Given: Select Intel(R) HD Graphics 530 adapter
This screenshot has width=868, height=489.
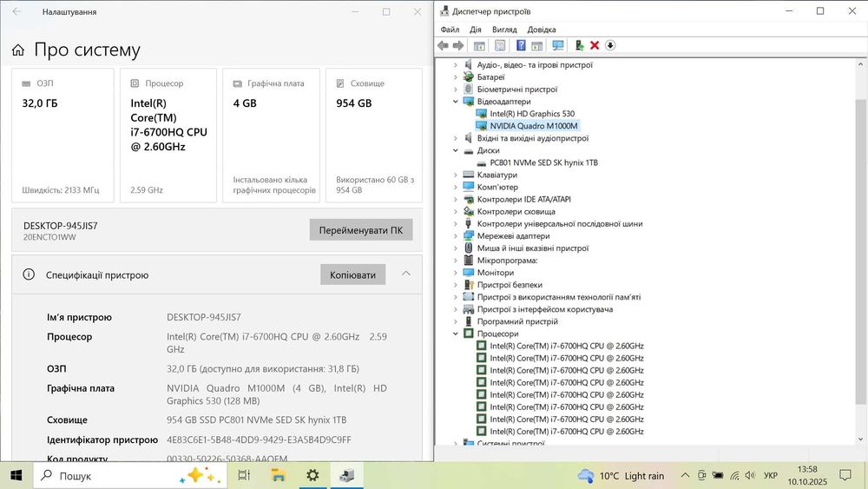Looking at the screenshot, I should (532, 114).
